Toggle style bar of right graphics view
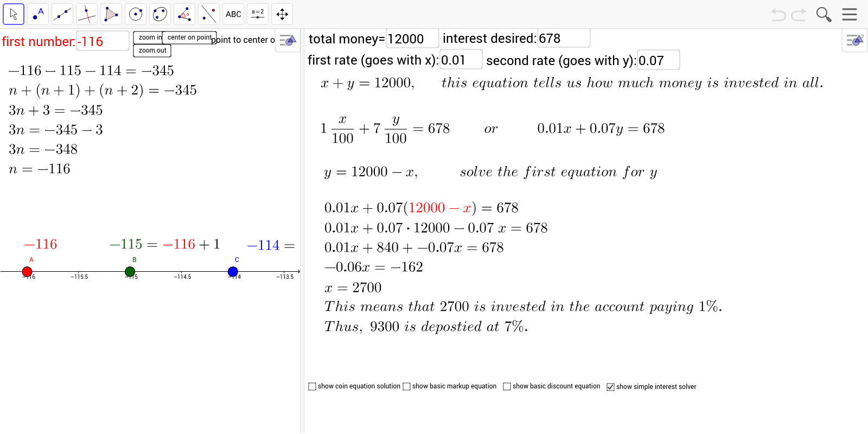This screenshot has width=868, height=434. tap(855, 41)
